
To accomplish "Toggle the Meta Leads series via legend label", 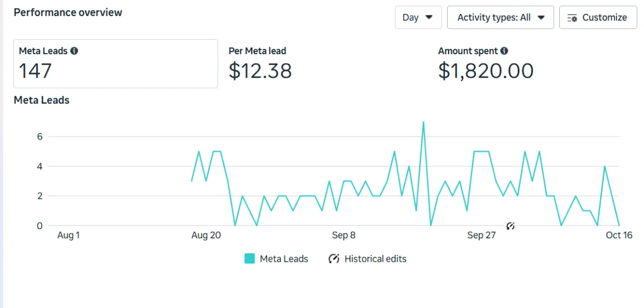I will (x=284, y=259).
